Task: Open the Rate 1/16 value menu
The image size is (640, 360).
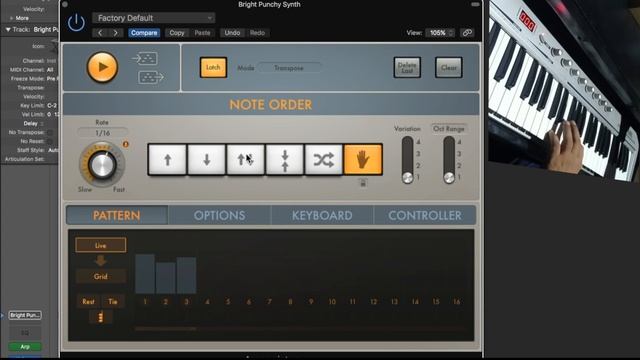Action: [102, 133]
